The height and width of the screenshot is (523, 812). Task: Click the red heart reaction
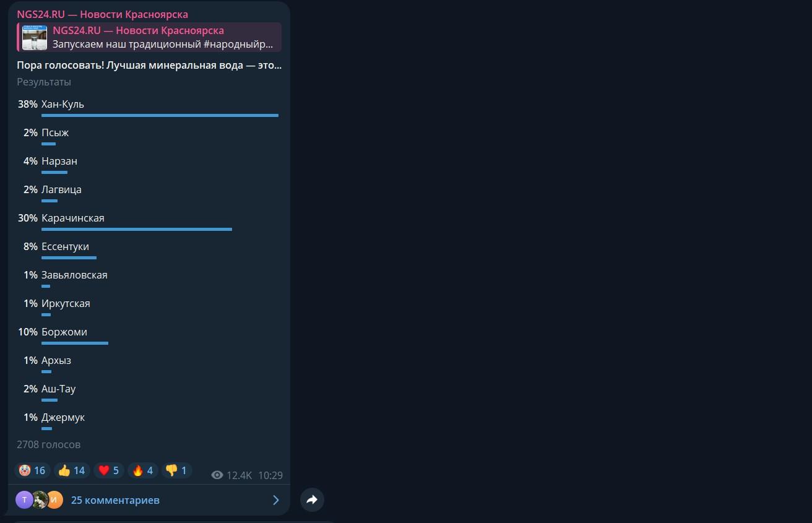click(x=109, y=470)
